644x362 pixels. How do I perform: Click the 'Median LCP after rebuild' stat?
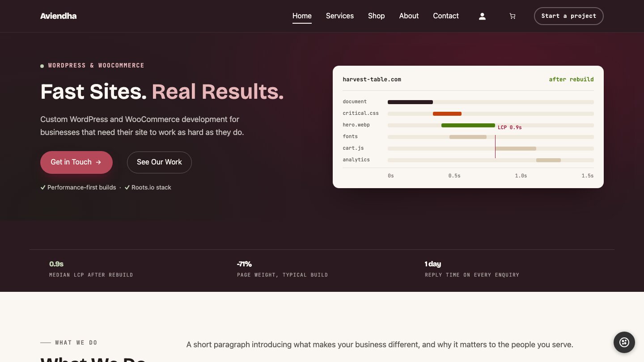point(91,269)
